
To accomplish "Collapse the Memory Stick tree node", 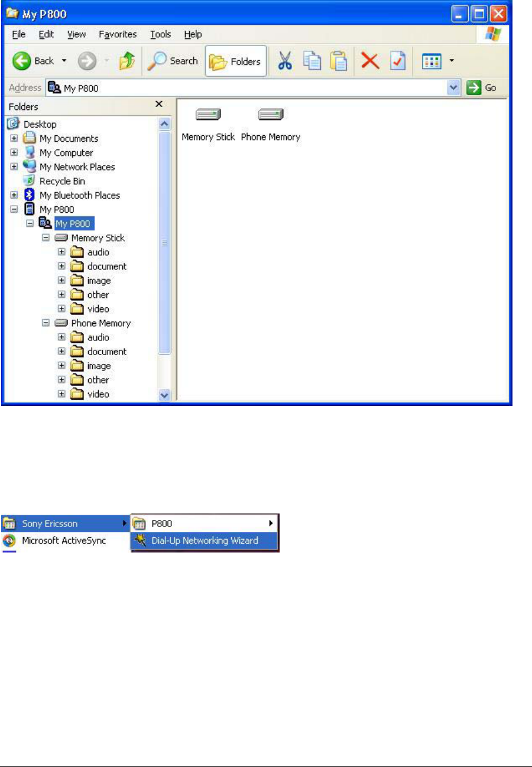I will (46, 238).
